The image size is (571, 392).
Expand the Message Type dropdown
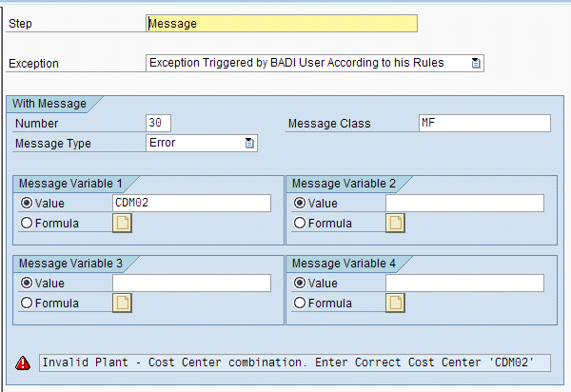[x=249, y=143]
